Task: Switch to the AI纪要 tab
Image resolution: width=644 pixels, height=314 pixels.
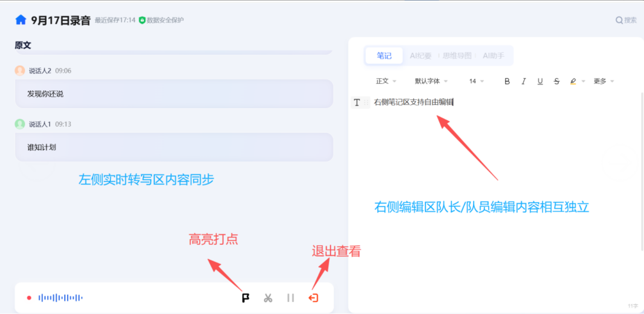Action: click(x=420, y=56)
